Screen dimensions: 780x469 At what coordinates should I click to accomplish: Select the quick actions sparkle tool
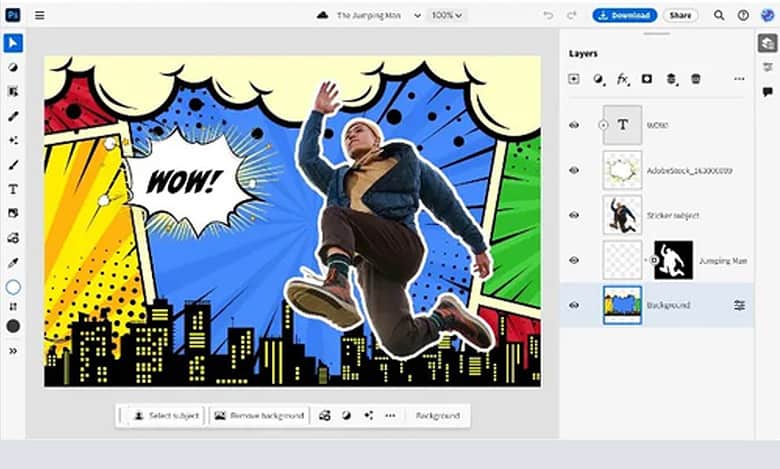point(13,140)
